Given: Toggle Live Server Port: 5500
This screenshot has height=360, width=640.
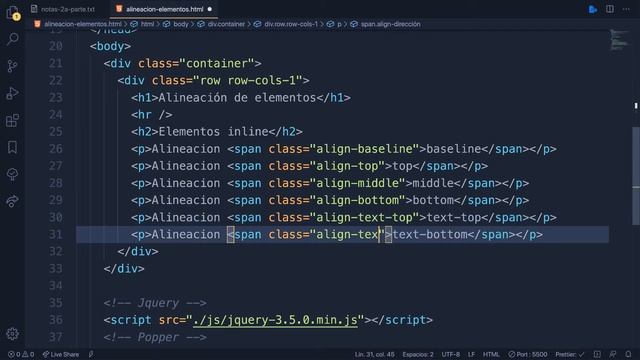Looking at the screenshot, I should click(x=527, y=354).
